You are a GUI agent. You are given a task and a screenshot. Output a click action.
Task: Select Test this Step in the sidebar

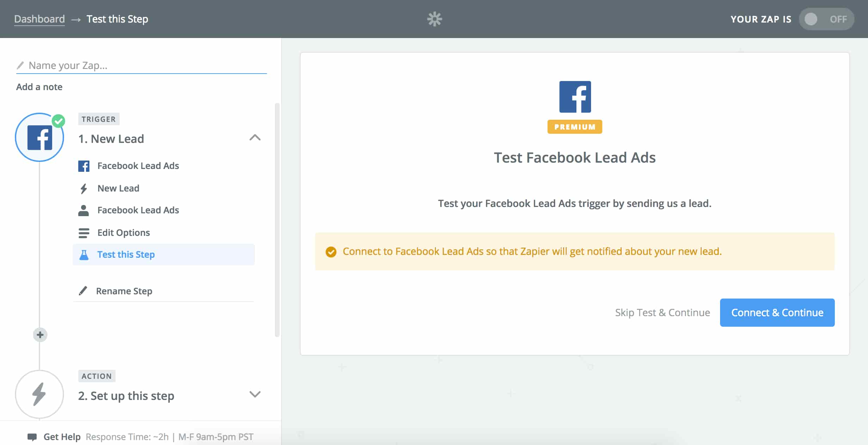click(164, 255)
